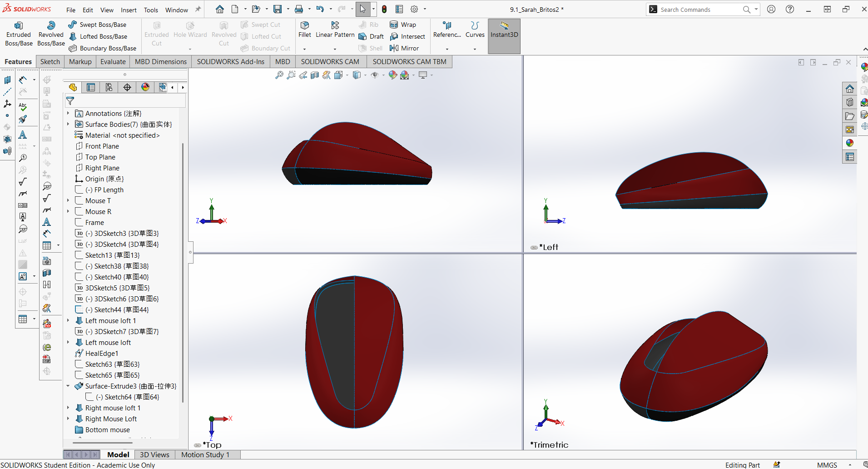868x469 pixels.
Task: Click the Save icon in title toolbar
Action: pyautogui.click(x=278, y=9)
